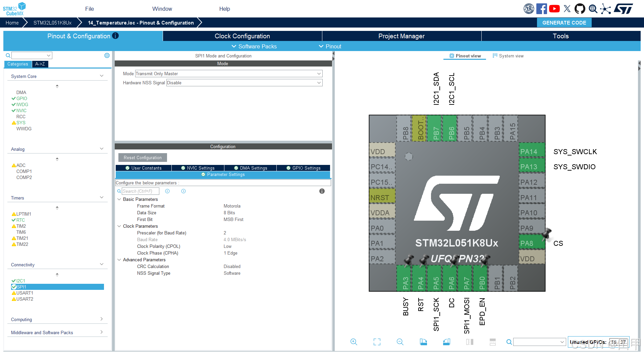Open the GPIO Settings tab
644x355 pixels.
point(303,168)
